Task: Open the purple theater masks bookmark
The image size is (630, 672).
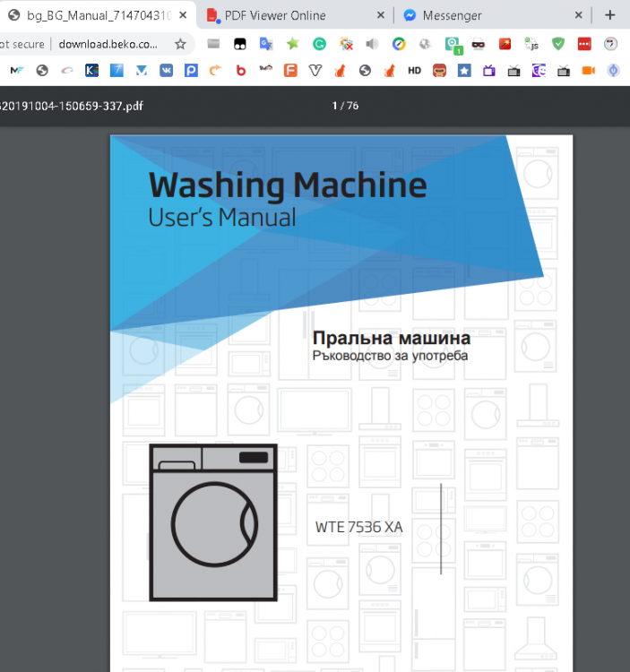Action: pos(539,70)
